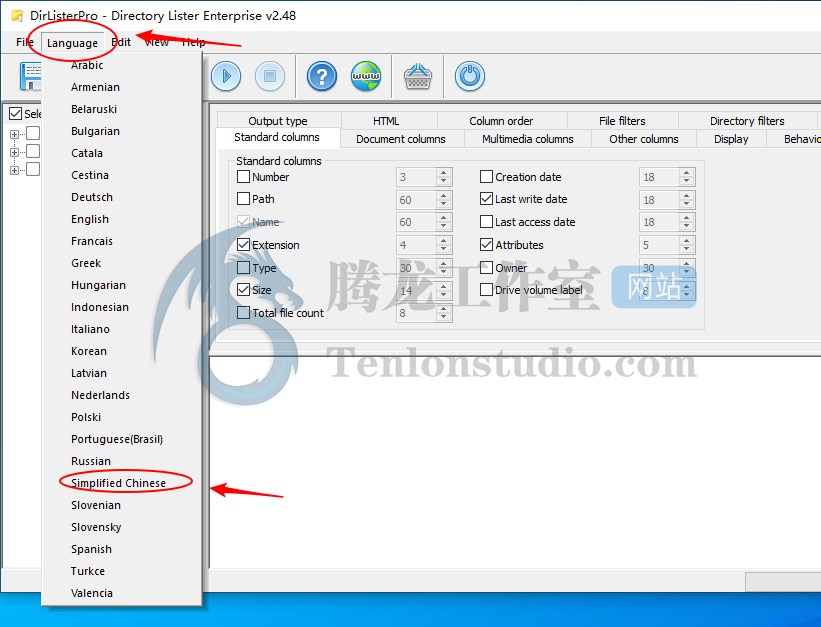Increase the Number width spinner value
The image size is (821, 627).
tap(443, 173)
